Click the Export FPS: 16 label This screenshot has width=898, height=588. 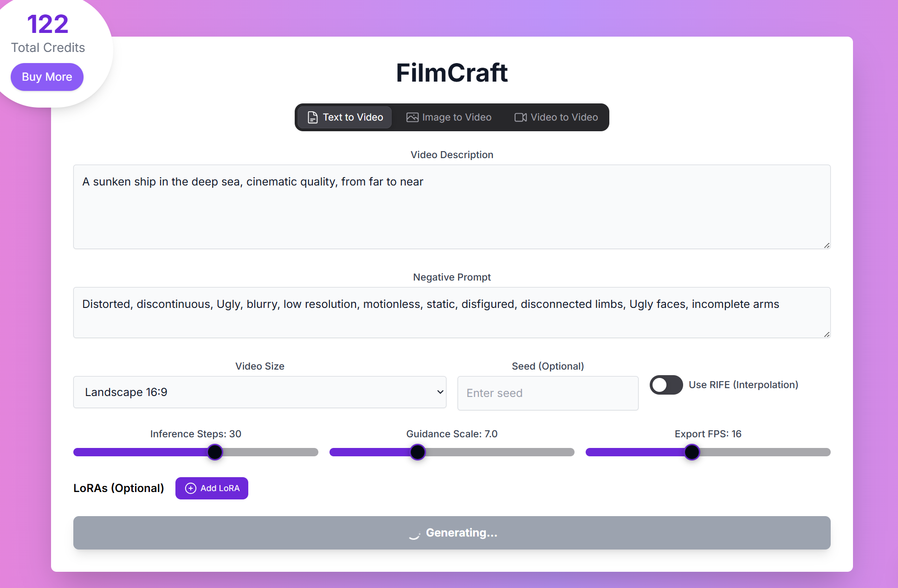[x=708, y=434]
